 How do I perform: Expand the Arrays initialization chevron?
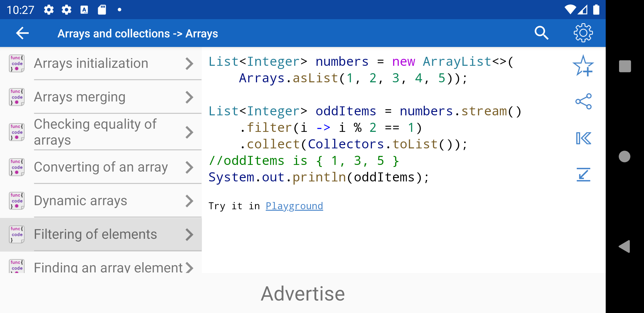(189, 63)
